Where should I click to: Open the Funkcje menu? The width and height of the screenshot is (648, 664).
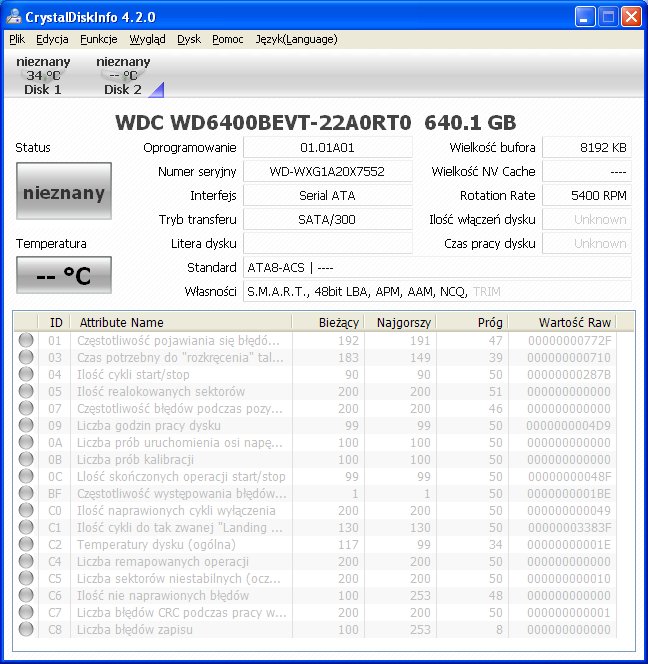[99, 39]
